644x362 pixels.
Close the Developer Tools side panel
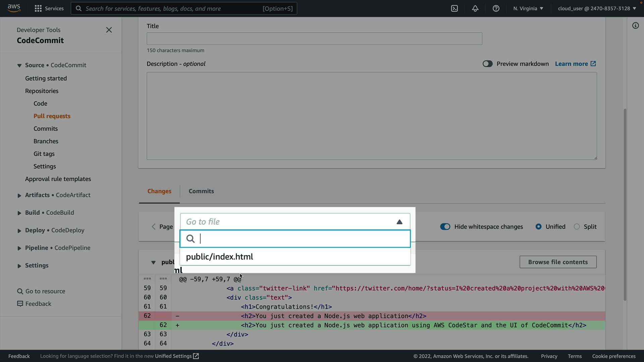coord(109,30)
